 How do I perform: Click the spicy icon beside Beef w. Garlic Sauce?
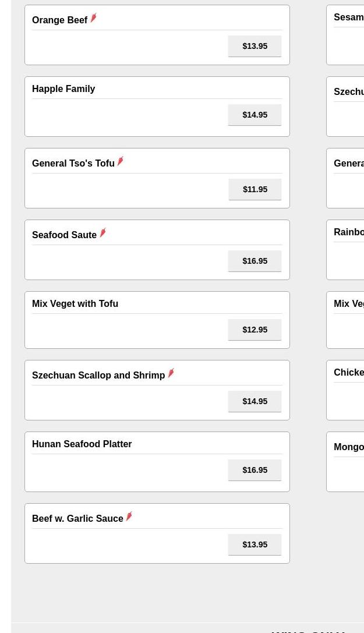tap(129, 517)
